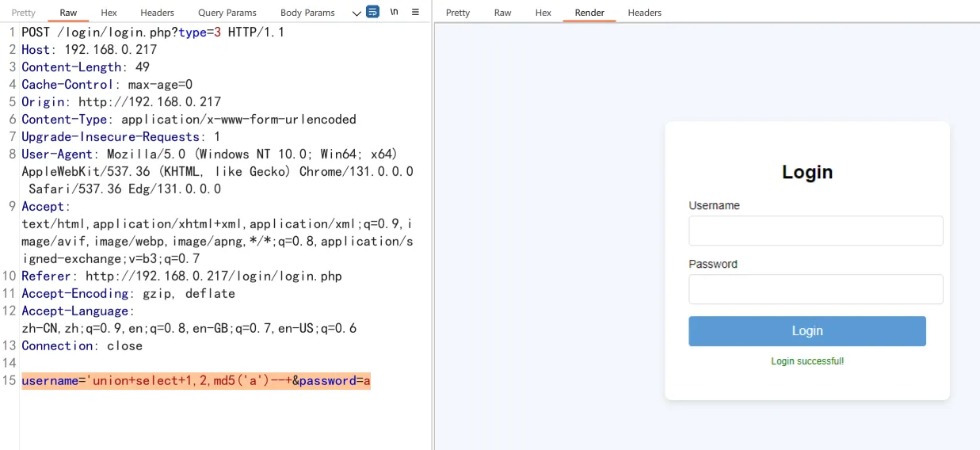The width and height of the screenshot is (980, 450).
Task: Click the Password label in rendered form
Action: pyautogui.click(x=713, y=264)
